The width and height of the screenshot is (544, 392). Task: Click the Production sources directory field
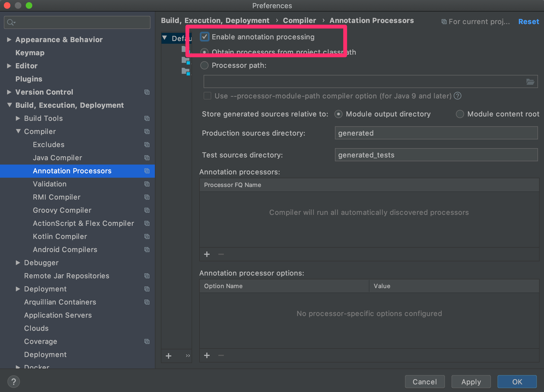436,133
